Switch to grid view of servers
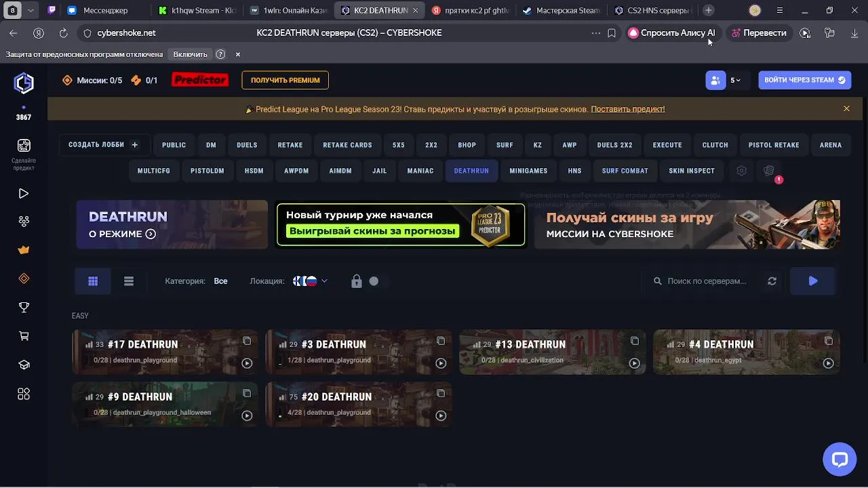This screenshot has height=488, width=868. [x=93, y=281]
